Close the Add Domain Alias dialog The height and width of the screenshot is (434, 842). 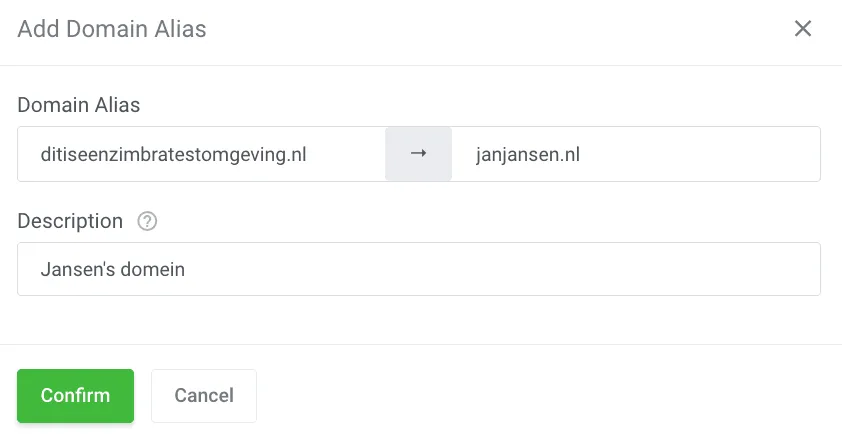[802, 29]
